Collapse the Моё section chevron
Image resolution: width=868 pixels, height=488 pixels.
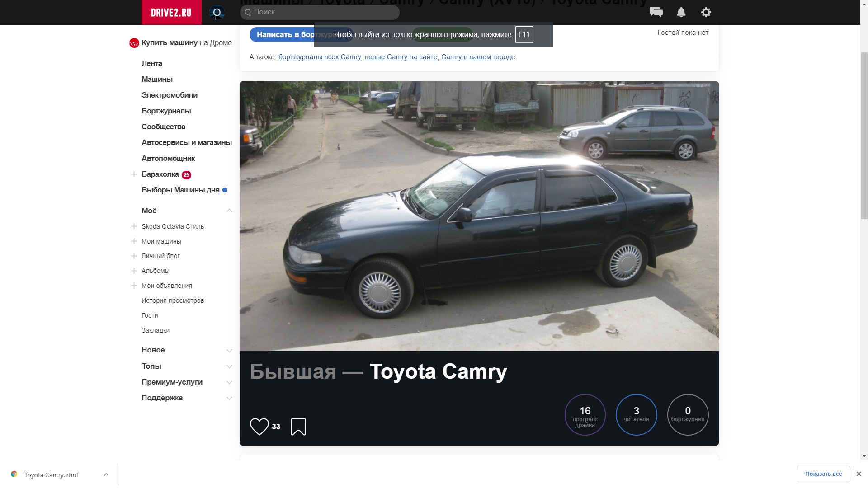tap(229, 211)
